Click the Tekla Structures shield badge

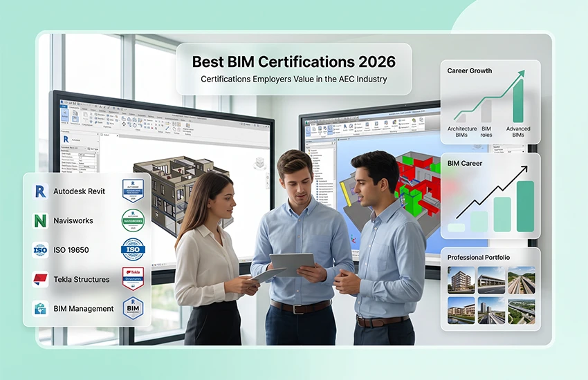(133, 279)
